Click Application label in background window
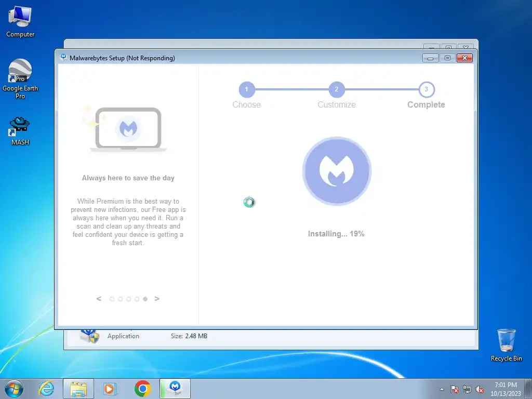Image resolution: width=532 pixels, height=399 pixels. coord(123,336)
